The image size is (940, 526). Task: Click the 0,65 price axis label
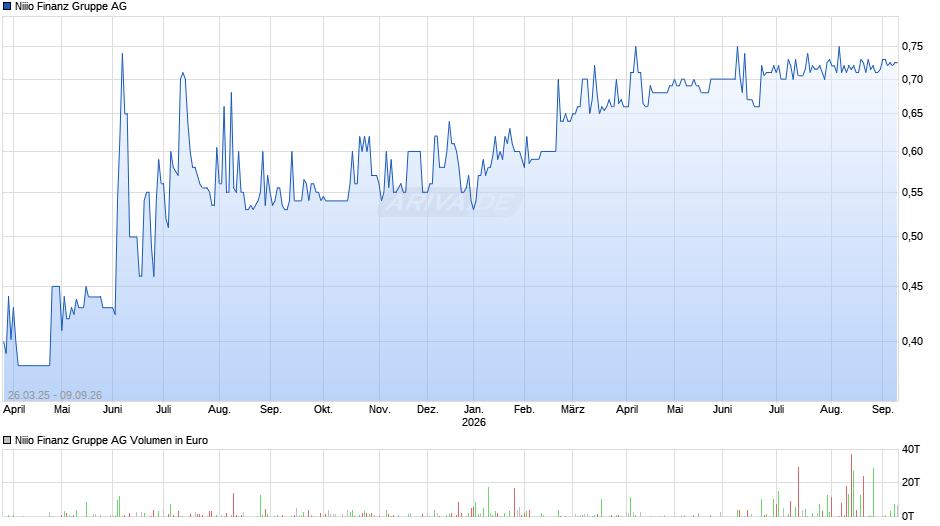[912, 114]
